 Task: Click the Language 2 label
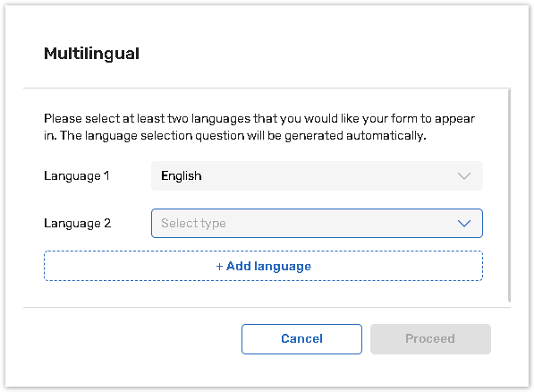77,224
